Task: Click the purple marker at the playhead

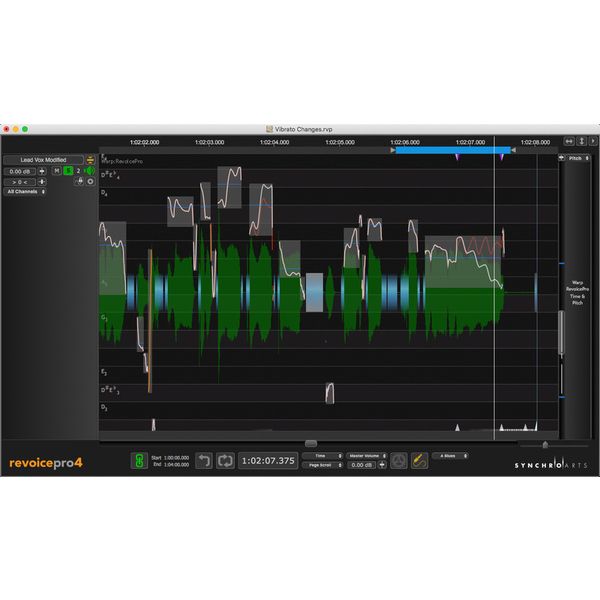Action: coord(502,157)
